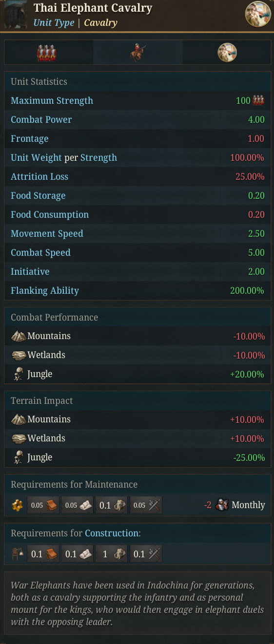
Task: Click the Wetlands icon under Combat Performance
Action: pyautogui.click(x=19, y=355)
